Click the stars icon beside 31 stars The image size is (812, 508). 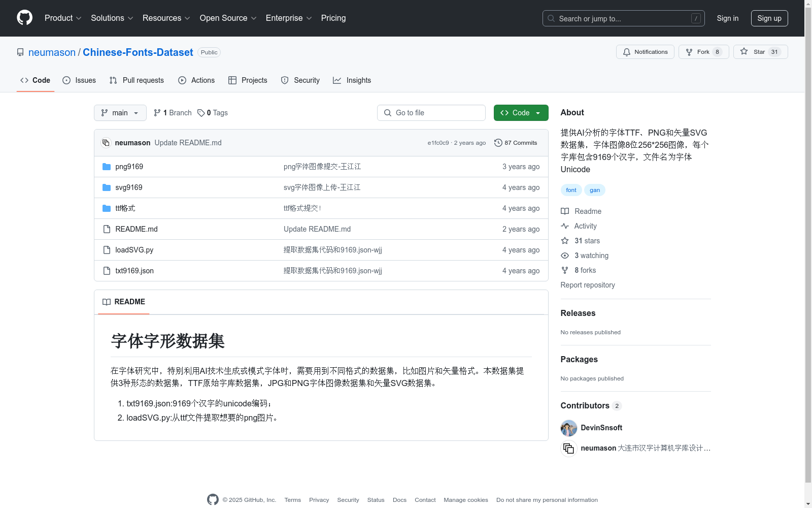(x=565, y=241)
